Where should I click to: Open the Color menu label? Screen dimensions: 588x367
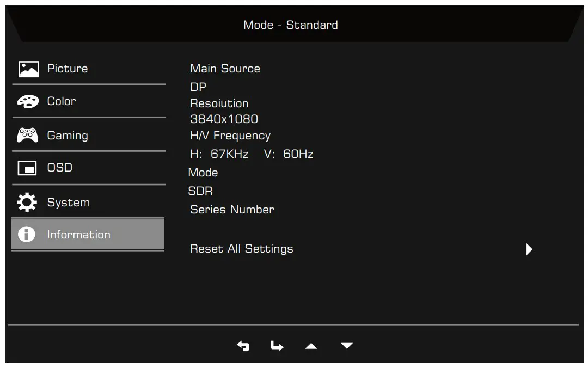(x=62, y=101)
